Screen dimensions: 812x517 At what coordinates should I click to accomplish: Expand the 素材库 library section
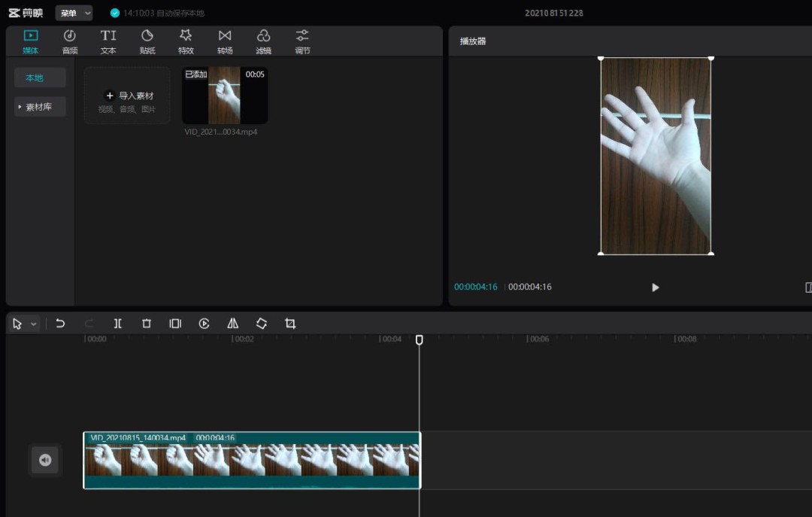(40, 107)
